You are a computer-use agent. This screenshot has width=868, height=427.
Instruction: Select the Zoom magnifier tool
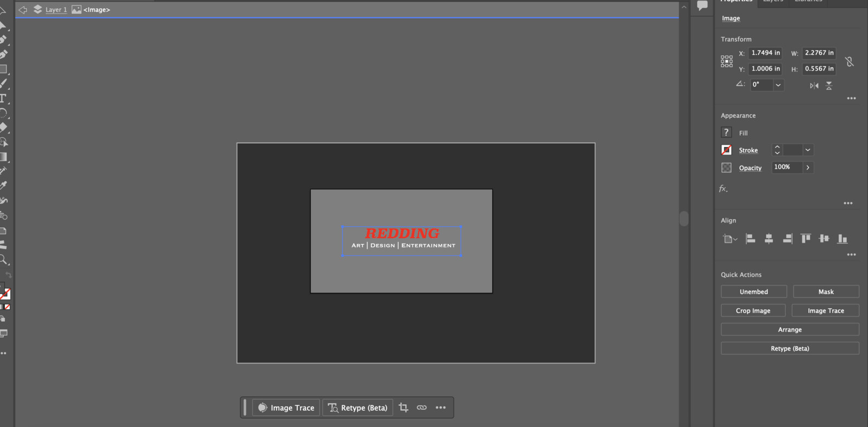(3, 259)
